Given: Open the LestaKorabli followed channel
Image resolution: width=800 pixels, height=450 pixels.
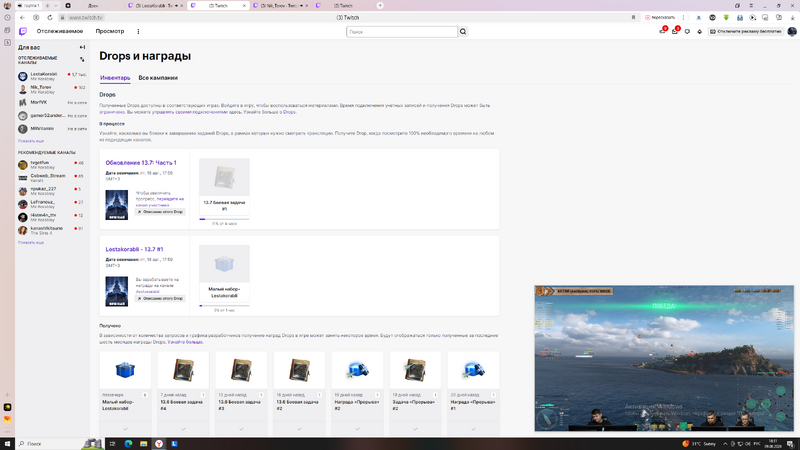Looking at the screenshot, I should 52,76.
